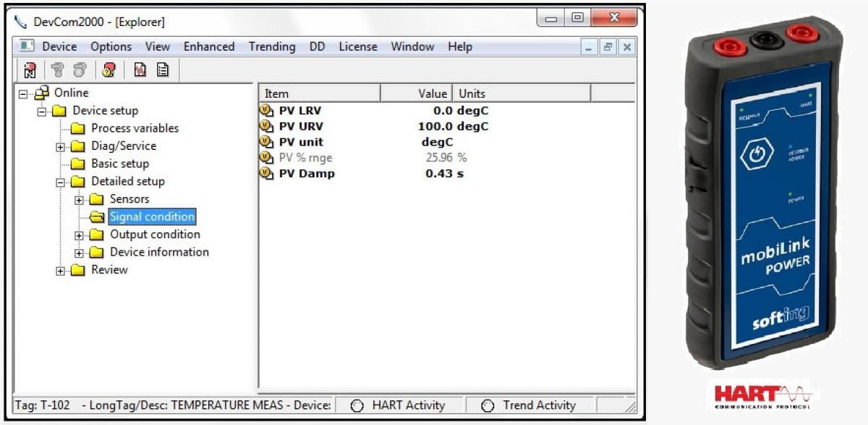Open the DD menu

tap(317, 46)
